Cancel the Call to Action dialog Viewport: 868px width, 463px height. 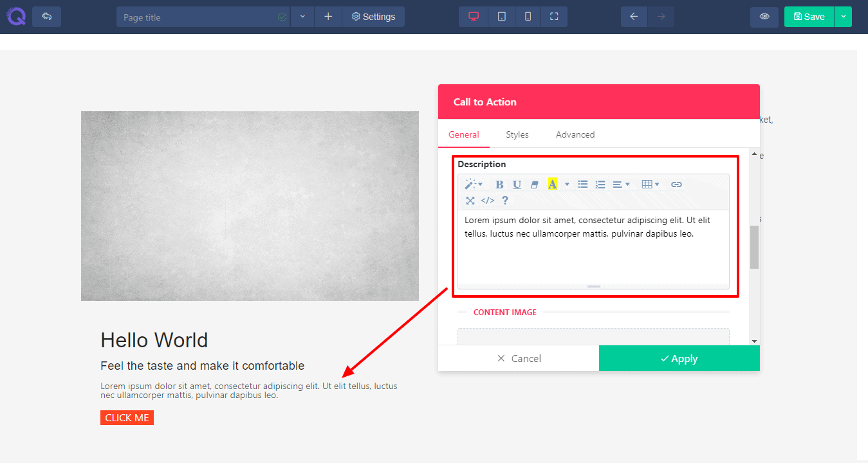tap(519, 359)
